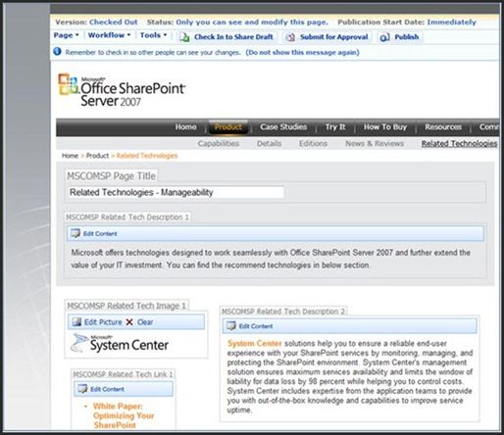Click Related Technologies in the breadcrumb

pos(147,156)
